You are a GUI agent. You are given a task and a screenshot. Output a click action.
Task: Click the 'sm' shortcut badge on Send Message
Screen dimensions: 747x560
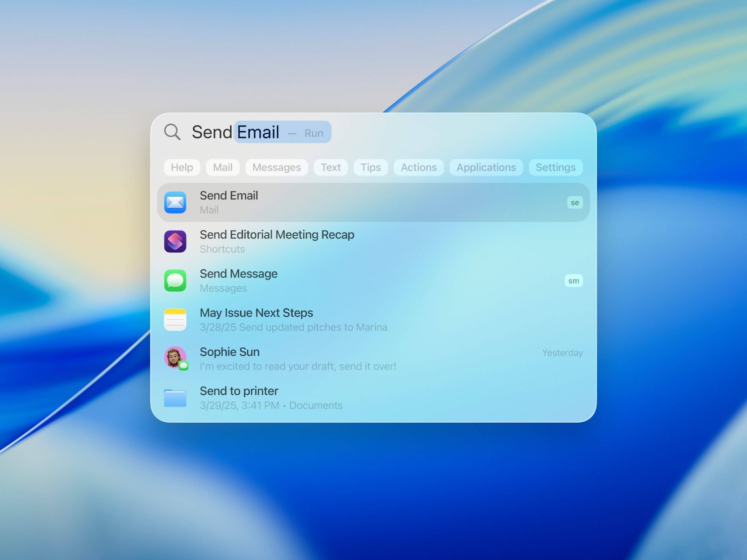[x=574, y=280]
